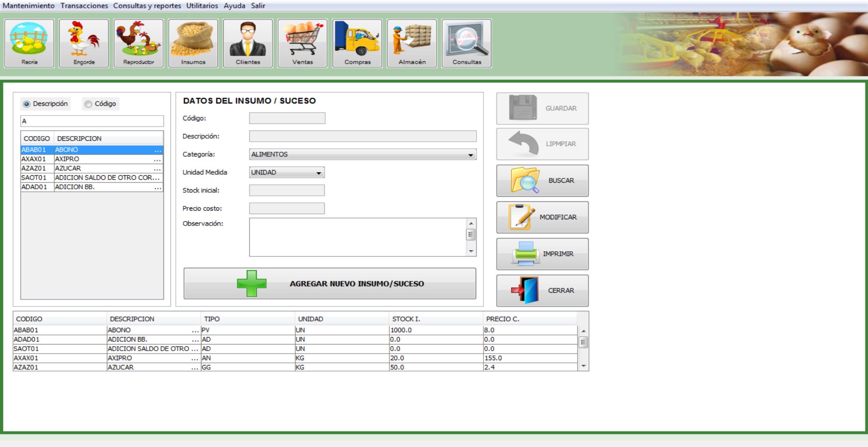Screen dimensions: 868x447
Task: Open the Engorde rooster icon
Action: [84, 43]
